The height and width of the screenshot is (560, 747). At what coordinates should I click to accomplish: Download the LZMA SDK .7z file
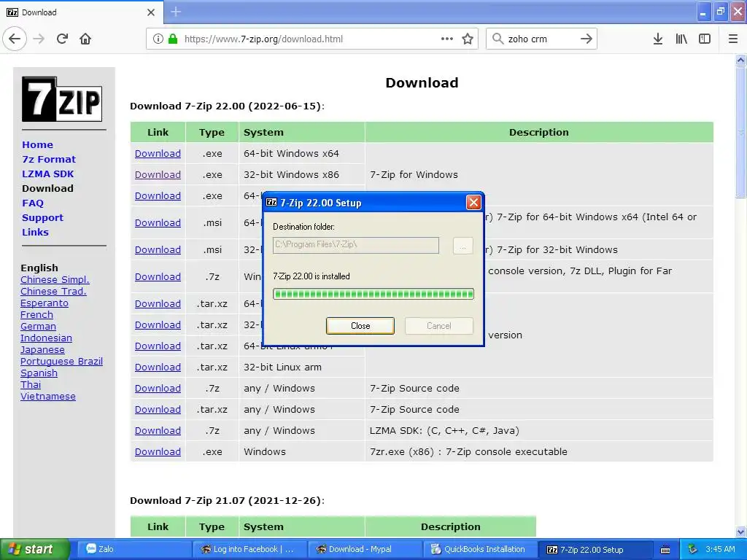point(158,430)
